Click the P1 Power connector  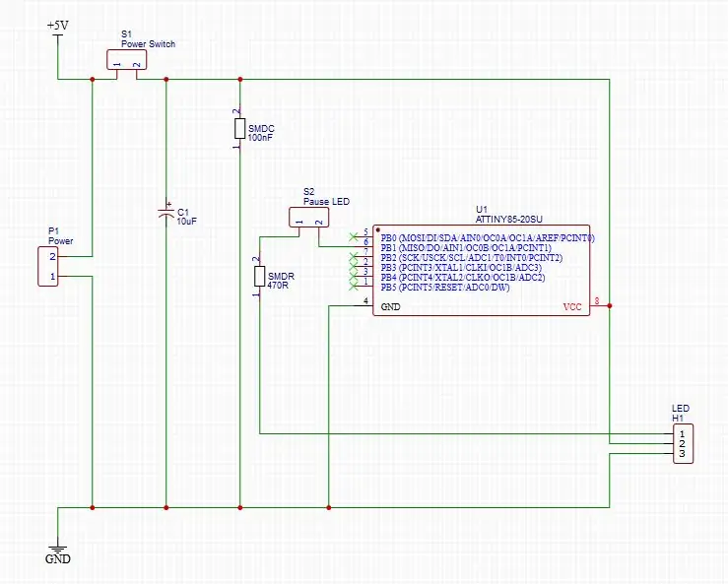click(48, 267)
